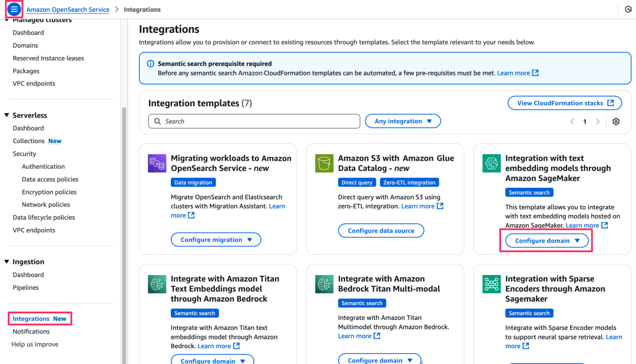Click the sidebar vertical scrollbar
This screenshot has width=636, height=364.
point(124,236)
